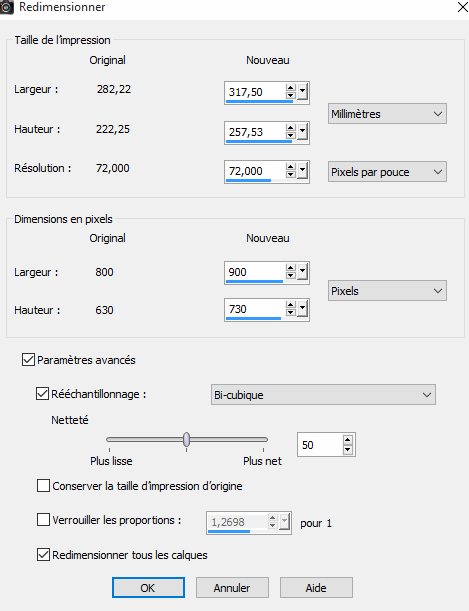This screenshot has height=611, width=469.
Task: Open the Pixels par pouce dropdown
Action: 387,172
